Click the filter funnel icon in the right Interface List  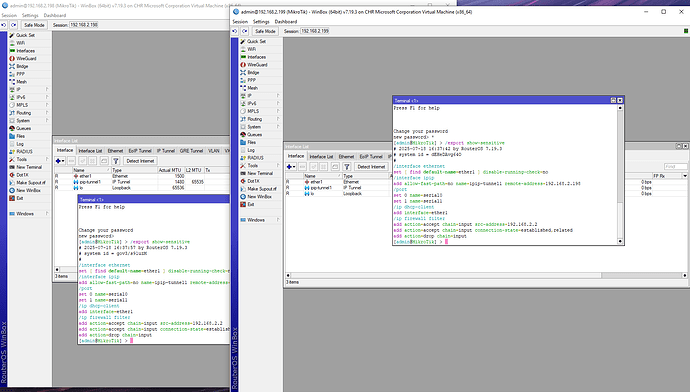click(347, 167)
